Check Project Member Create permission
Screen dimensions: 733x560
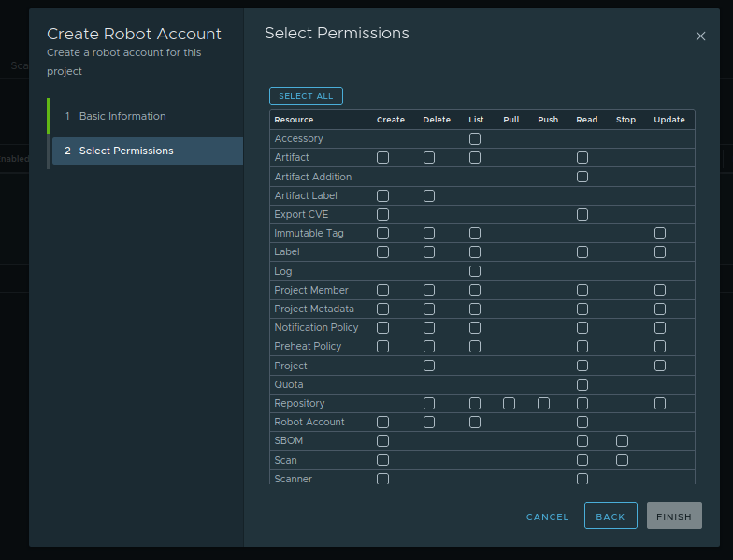(383, 290)
